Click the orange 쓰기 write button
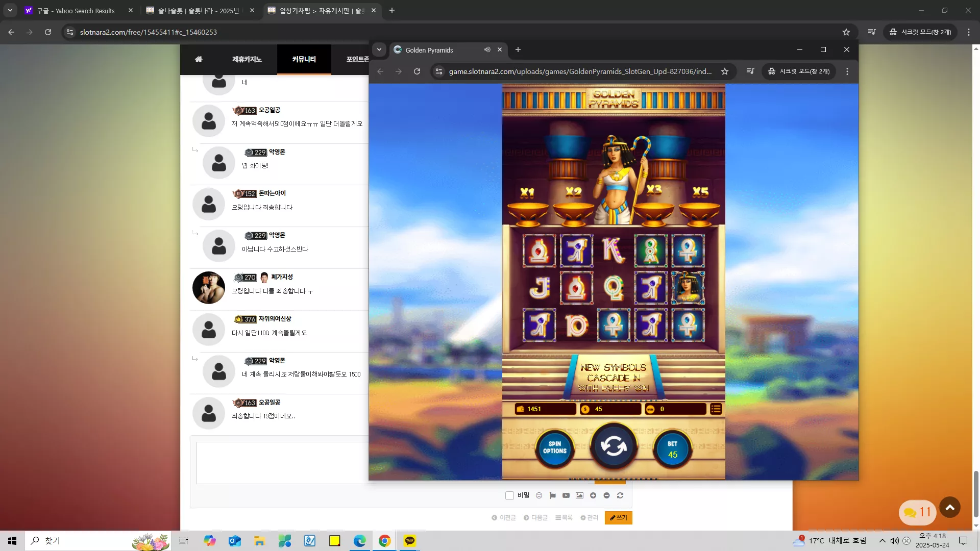The height and width of the screenshot is (551, 980). (619, 518)
